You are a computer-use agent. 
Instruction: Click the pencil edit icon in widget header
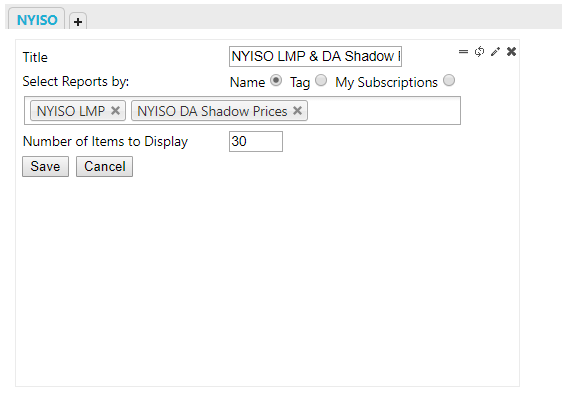495,52
